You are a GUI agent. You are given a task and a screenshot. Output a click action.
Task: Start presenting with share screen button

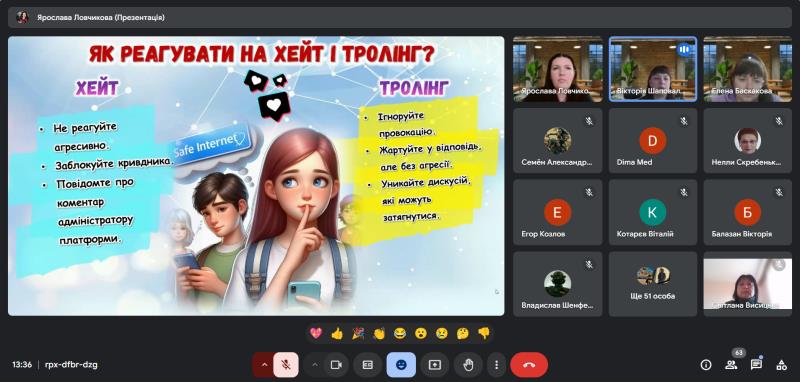(435, 365)
